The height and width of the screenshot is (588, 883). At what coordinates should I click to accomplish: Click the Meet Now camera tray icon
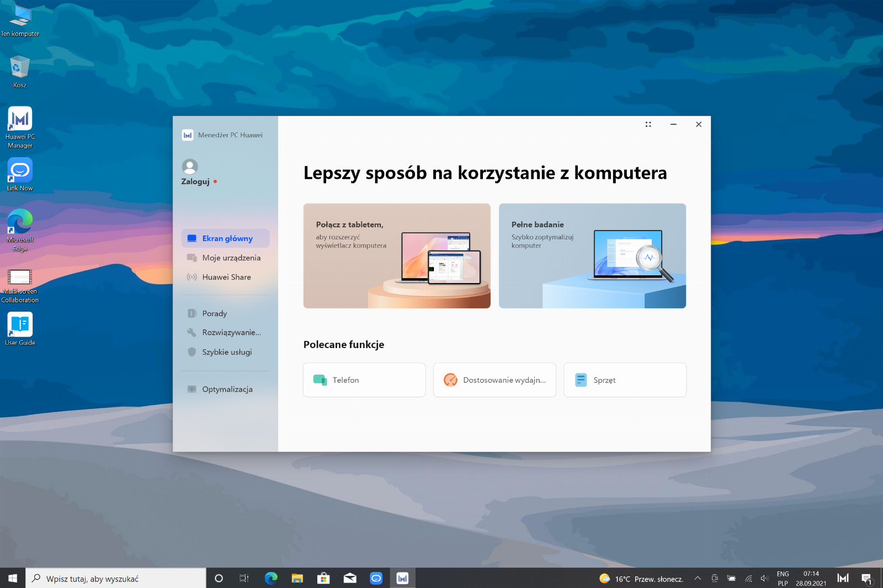click(715, 578)
